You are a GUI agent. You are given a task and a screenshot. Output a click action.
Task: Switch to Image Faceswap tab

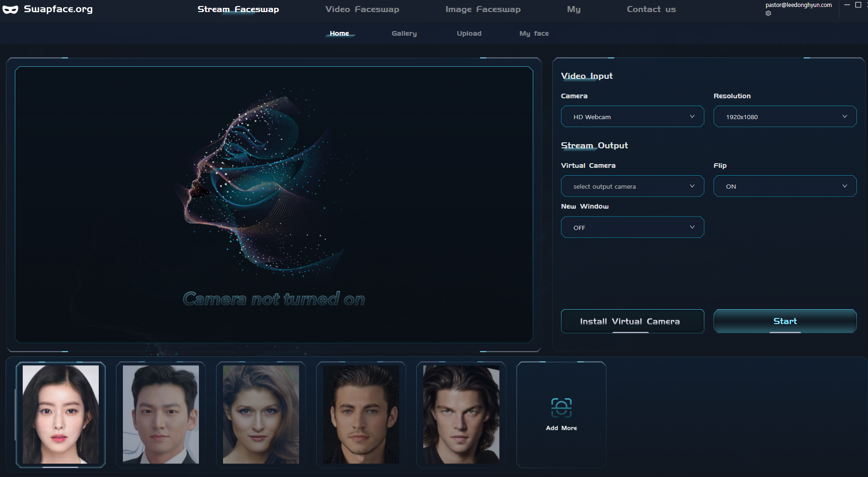[x=483, y=9]
